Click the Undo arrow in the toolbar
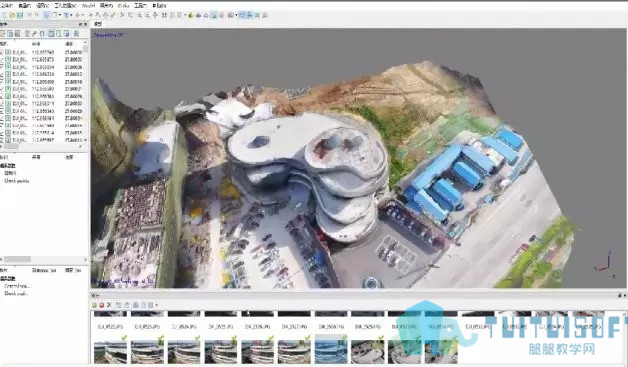Viewport: 628px width, 367px height. click(x=29, y=15)
